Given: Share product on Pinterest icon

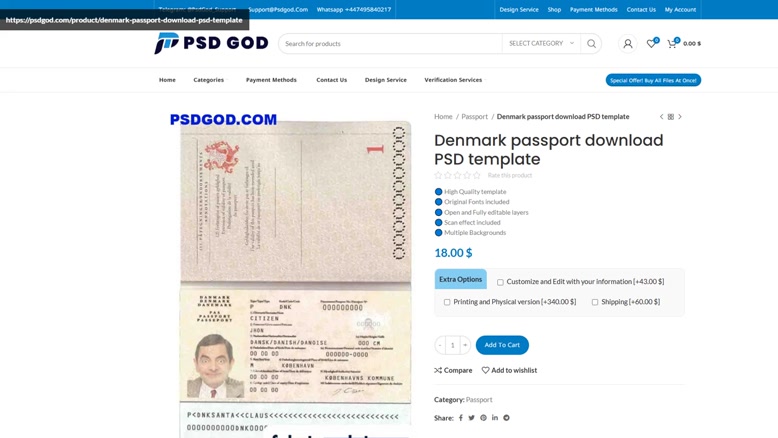Looking at the screenshot, I should pyautogui.click(x=483, y=418).
